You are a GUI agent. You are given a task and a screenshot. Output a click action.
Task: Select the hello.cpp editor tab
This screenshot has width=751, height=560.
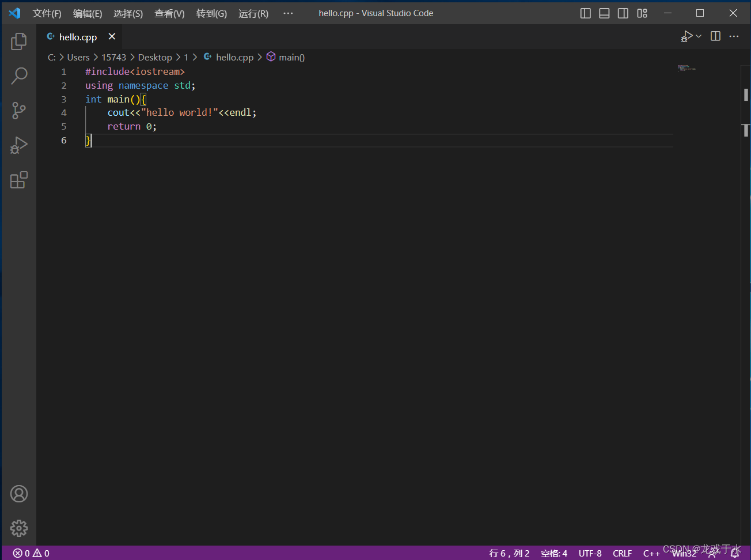point(78,37)
